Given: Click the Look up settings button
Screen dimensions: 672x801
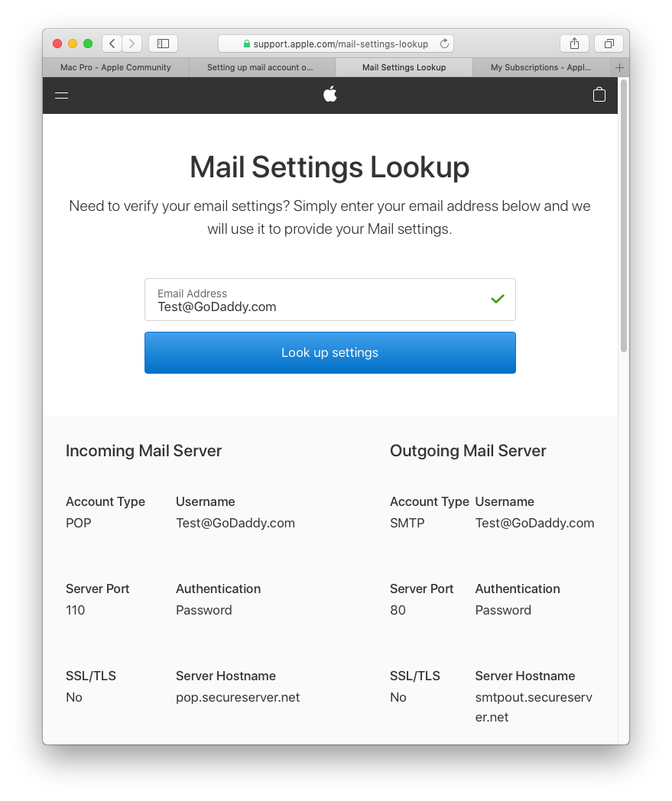Looking at the screenshot, I should pos(330,352).
